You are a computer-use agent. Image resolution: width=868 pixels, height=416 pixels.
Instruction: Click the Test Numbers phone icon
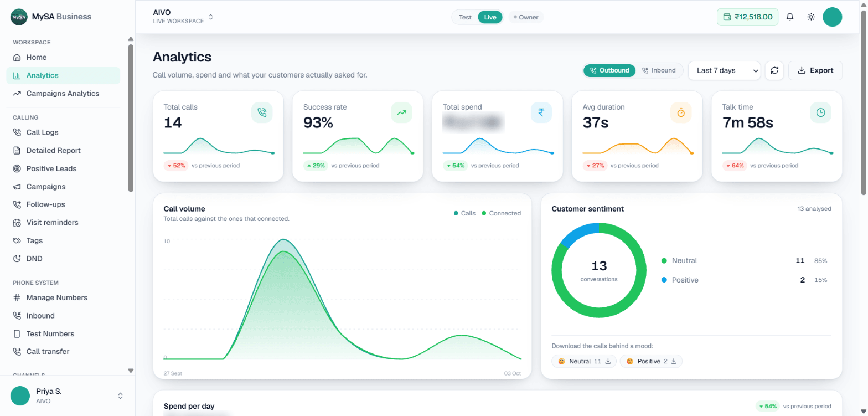coord(17,334)
